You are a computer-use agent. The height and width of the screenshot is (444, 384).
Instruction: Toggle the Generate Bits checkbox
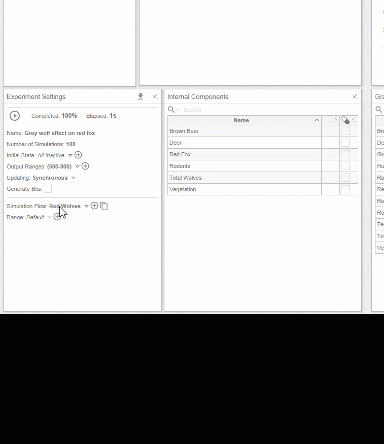(48, 189)
